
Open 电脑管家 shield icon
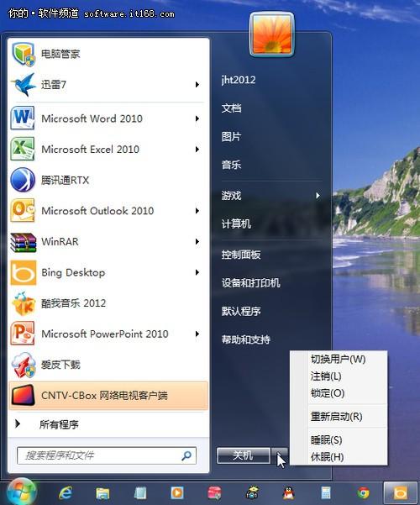(x=24, y=54)
